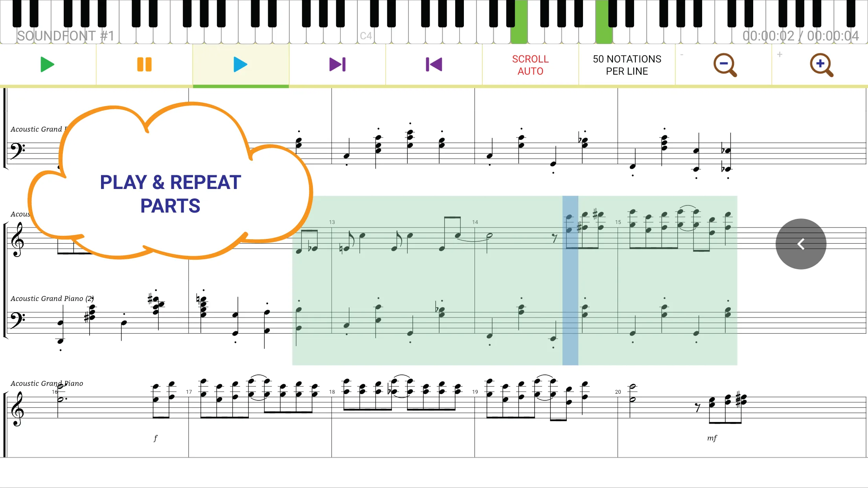The height and width of the screenshot is (488, 868).
Task: Click the Skip to Next button
Action: [337, 64]
